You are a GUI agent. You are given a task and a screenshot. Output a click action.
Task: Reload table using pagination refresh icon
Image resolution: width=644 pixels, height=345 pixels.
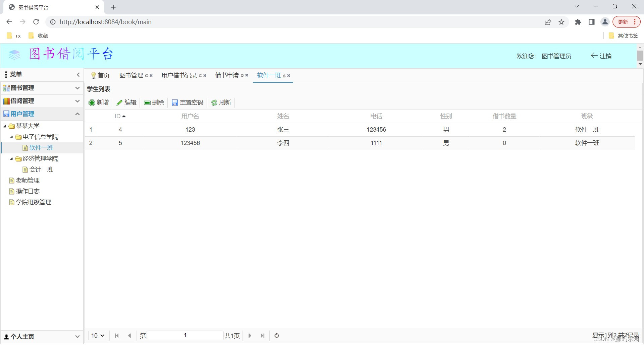276,335
